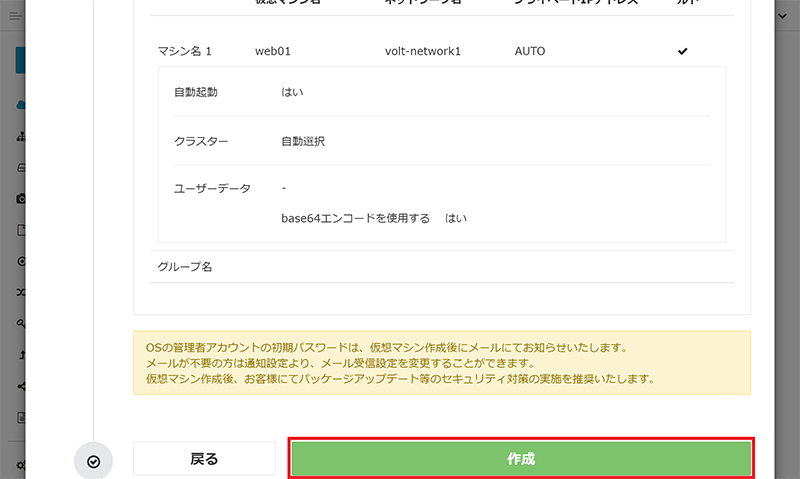Viewport: 800px width, 479px height.
Task: Open the key icon in sidebar
Action: point(21,324)
